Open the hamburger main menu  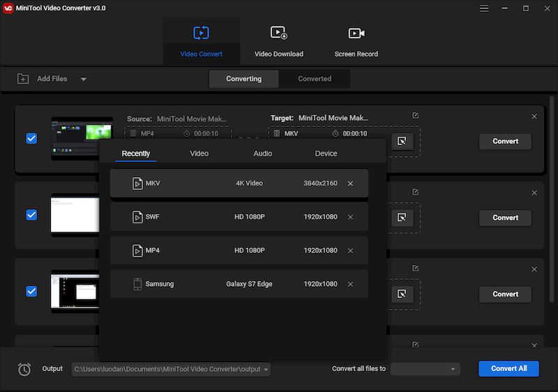click(483, 8)
